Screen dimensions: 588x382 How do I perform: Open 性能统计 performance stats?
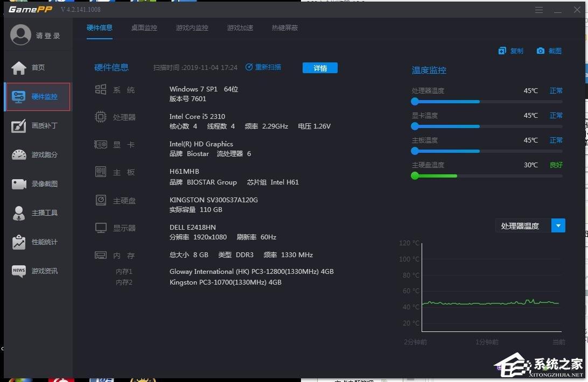tap(38, 242)
